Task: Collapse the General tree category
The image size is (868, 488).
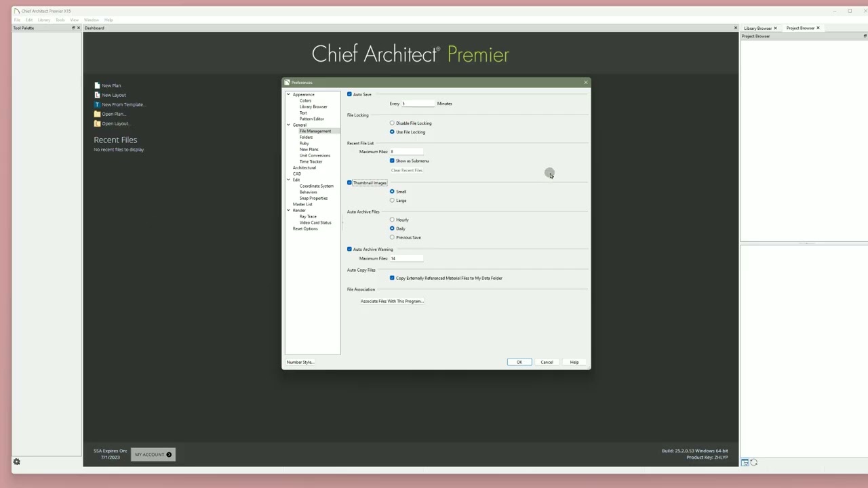Action: tap(288, 125)
